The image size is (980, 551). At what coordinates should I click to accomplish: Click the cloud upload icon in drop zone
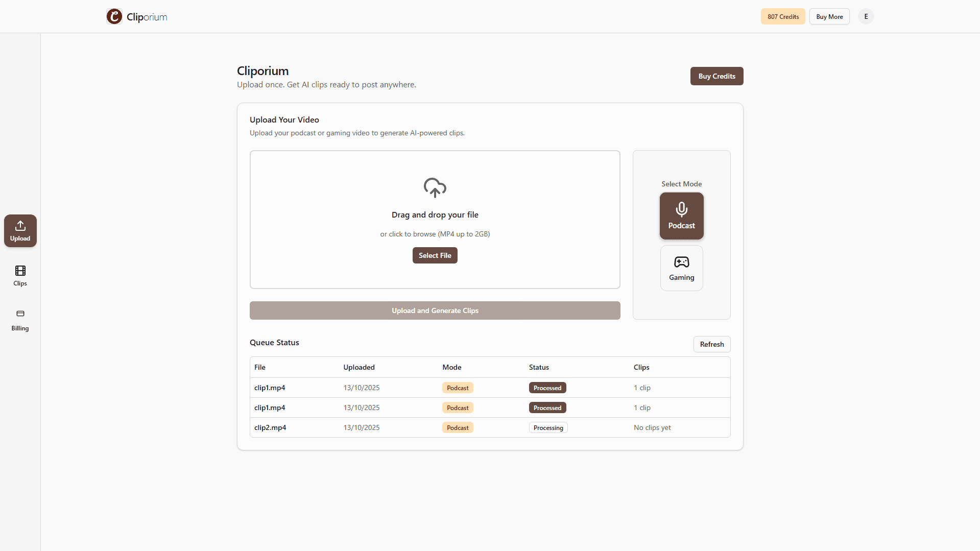coord(435,187)
